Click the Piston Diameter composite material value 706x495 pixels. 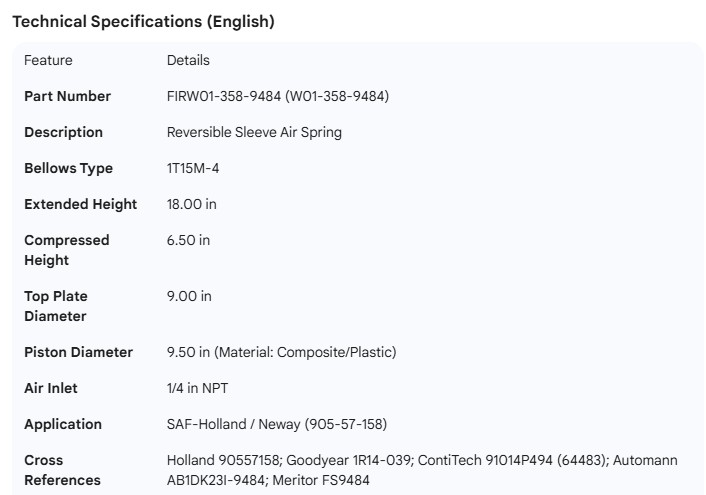click(281, 352)
